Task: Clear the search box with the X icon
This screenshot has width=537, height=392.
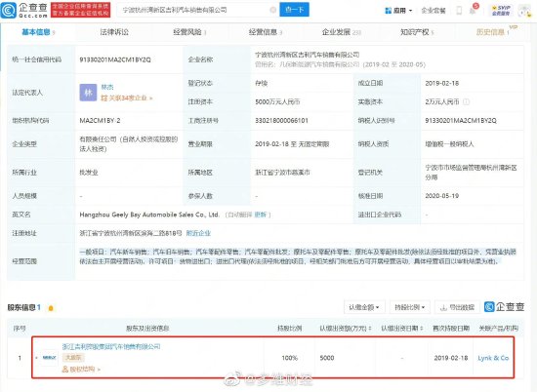Action: coord(273,10)
